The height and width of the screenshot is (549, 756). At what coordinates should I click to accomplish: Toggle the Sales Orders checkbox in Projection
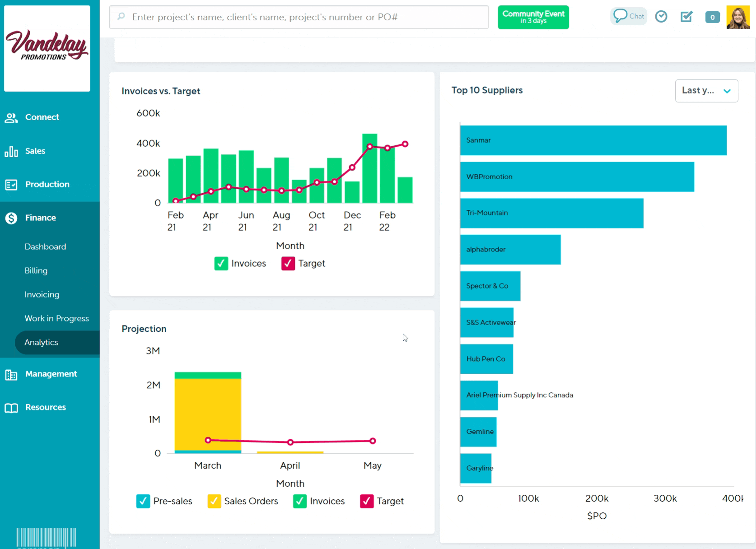coord(214,501)
